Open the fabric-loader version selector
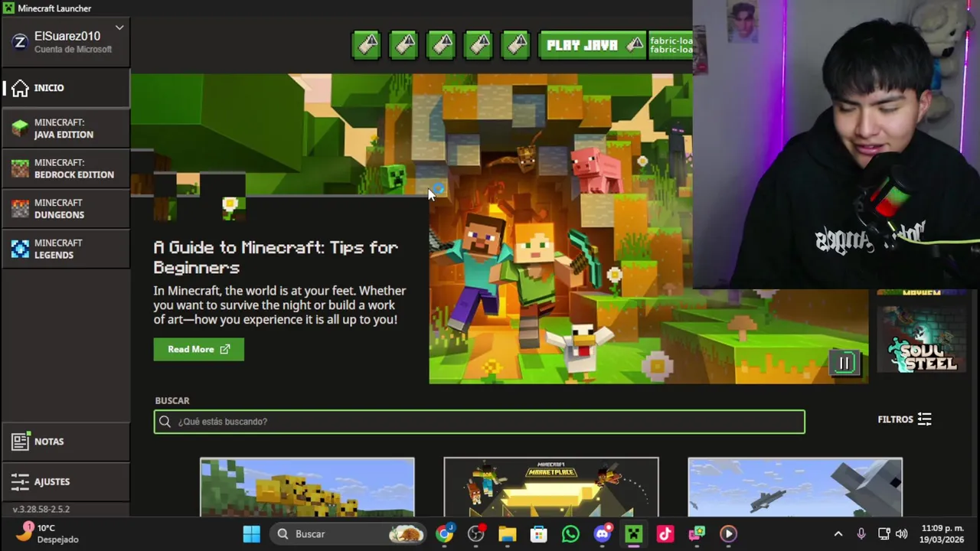 (x=671, y=45)
